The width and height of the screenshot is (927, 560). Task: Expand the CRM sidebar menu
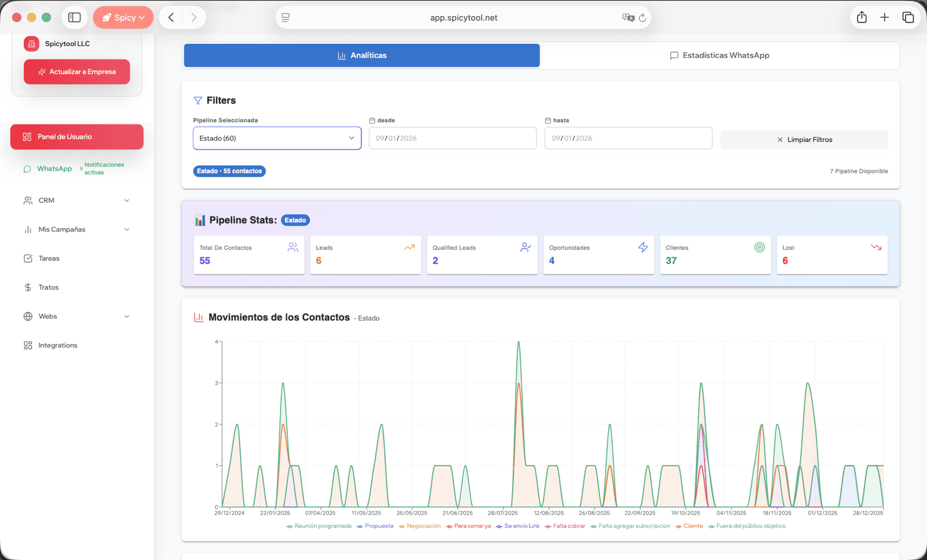click(x=76, y=200)
